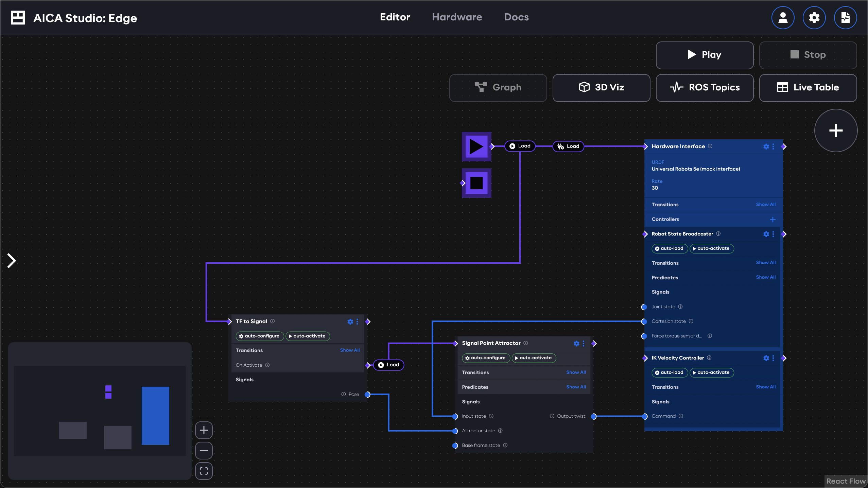Viewport: 868px width, 488px height.
Task: Click the Load label after On Activate
Action: pos(388,365)
